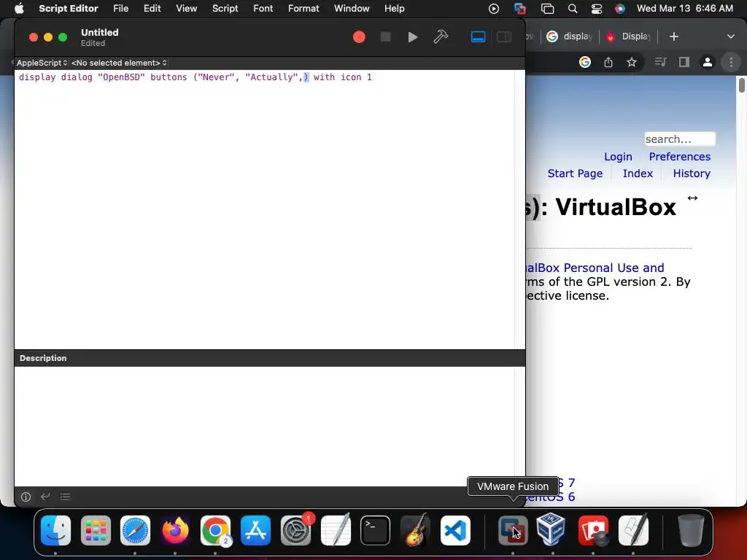Open Visual Studio Code from the Dock

pyautogui.click(x=455, y=530)
